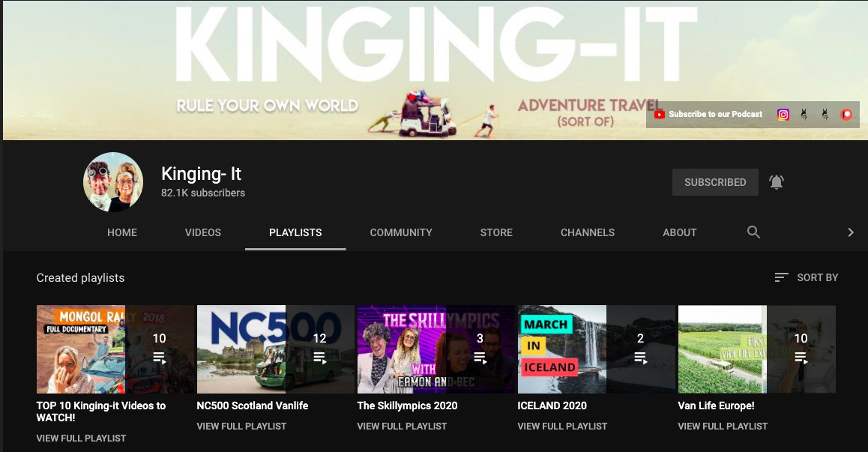Click the title "The Skillympics 2020"
The height and width of the screenshot is (452, 868).
pos(408,406)
